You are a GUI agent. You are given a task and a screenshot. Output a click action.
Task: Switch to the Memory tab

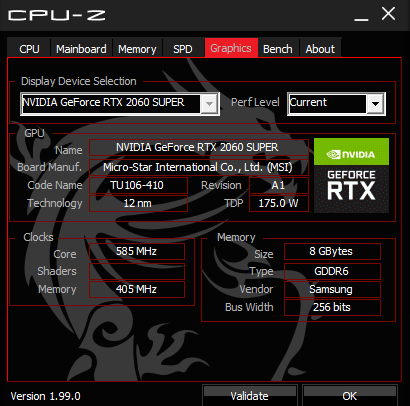137,49
